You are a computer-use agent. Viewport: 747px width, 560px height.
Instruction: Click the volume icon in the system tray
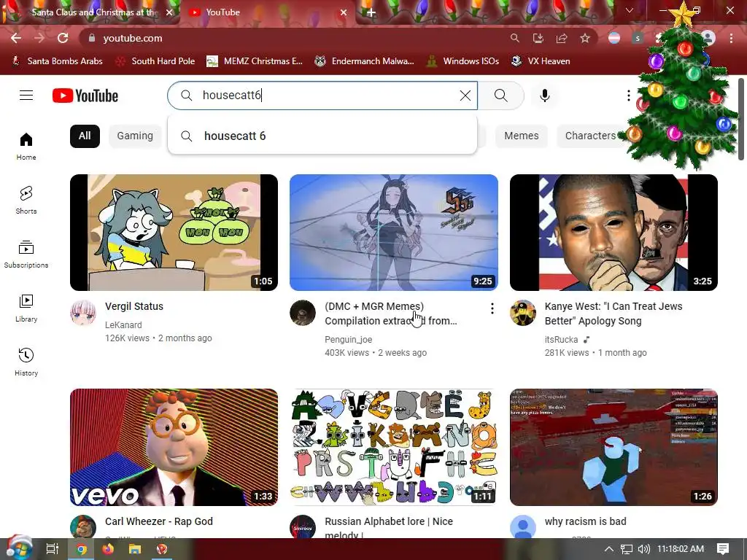point(643,549)
